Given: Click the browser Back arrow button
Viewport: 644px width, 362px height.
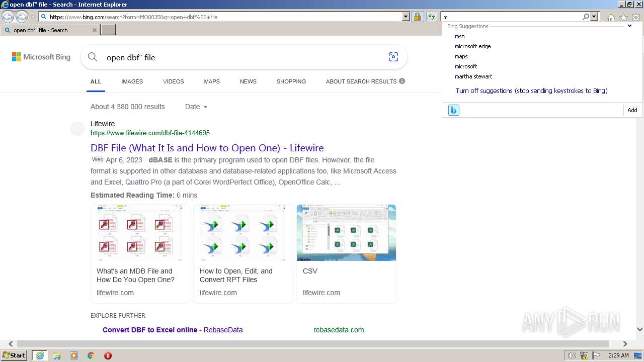Looking at the screenshot, I should (x=8, y=17).
